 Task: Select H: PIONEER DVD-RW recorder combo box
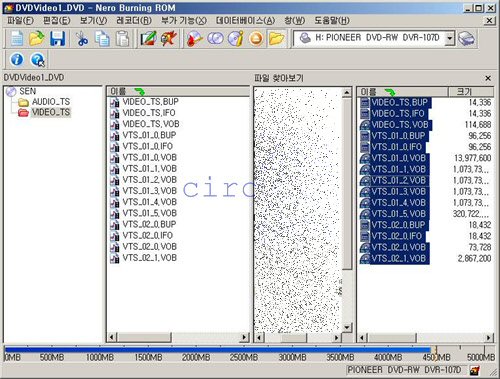tap(374, 38)
